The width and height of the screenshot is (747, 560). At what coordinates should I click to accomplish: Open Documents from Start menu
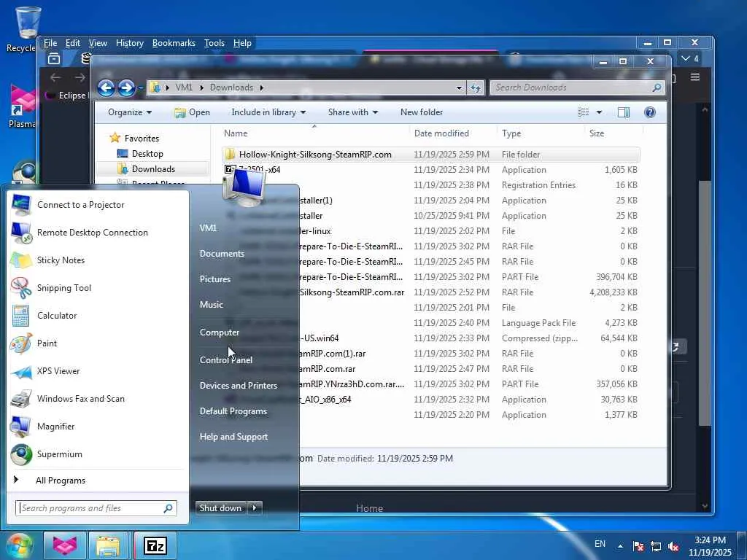pos(222,254)
